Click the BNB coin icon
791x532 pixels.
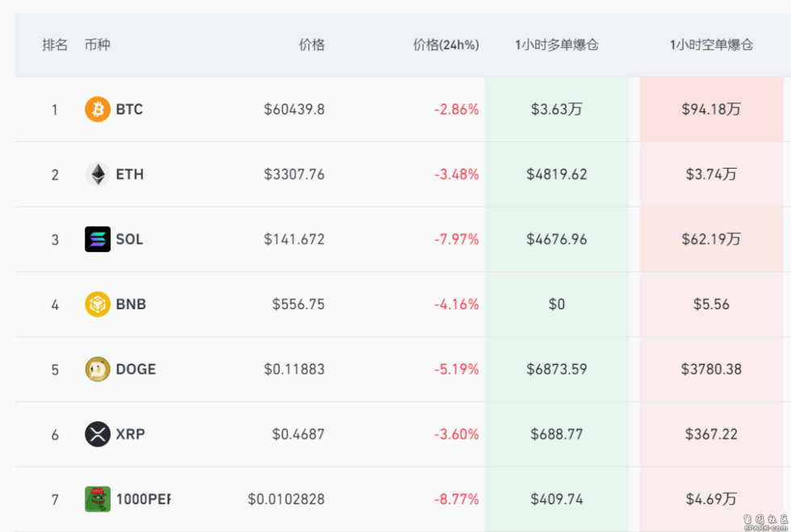[98, 304]
